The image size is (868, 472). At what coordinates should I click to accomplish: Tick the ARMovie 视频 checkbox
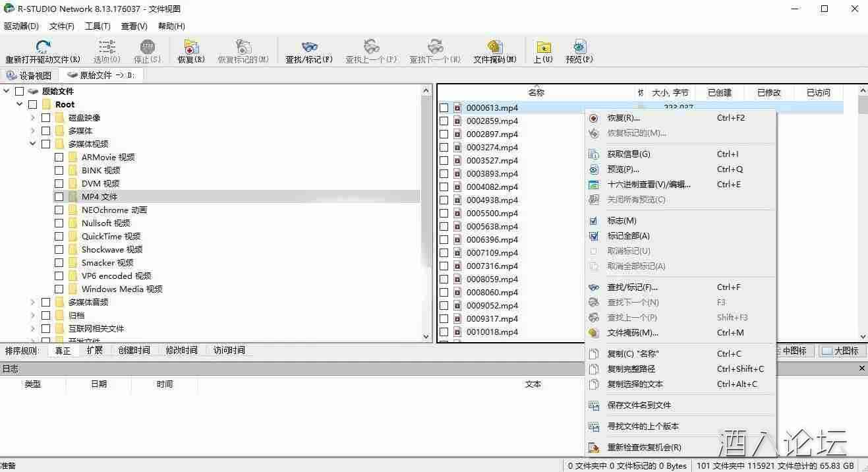tap(59, 157)
